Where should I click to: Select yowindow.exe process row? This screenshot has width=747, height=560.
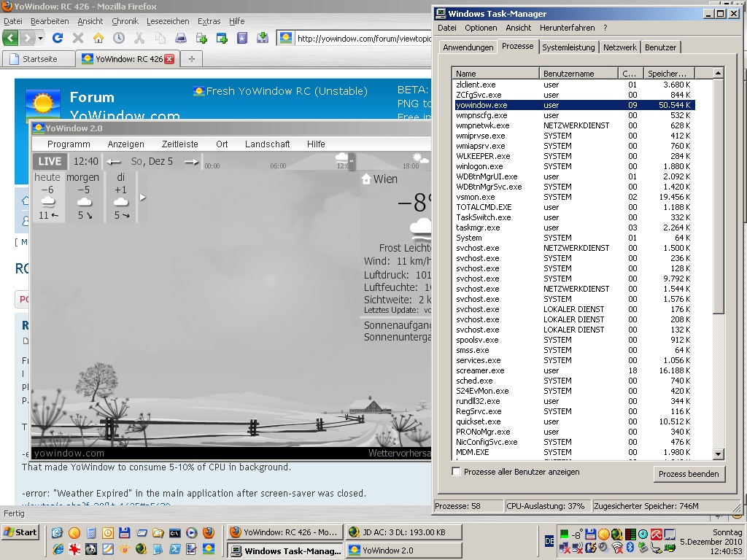[574, 105]
